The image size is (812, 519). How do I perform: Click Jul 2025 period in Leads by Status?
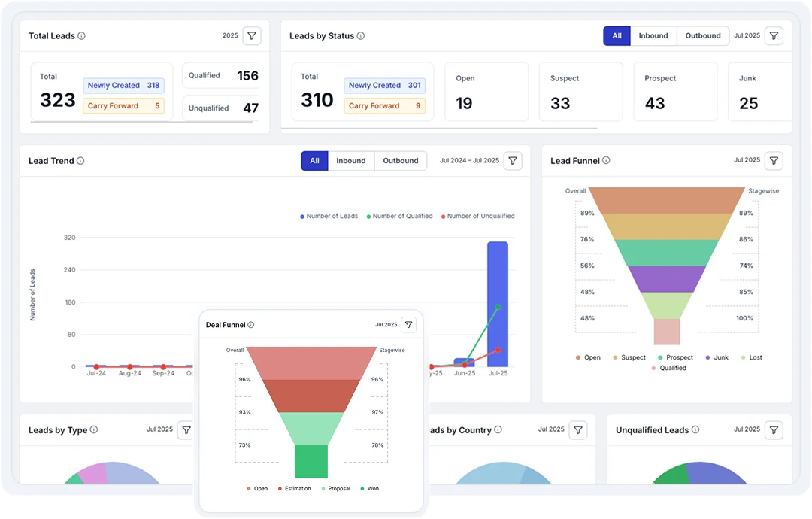747,36
